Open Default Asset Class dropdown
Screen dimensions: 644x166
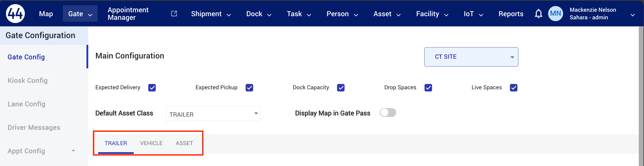coord(213,114)
